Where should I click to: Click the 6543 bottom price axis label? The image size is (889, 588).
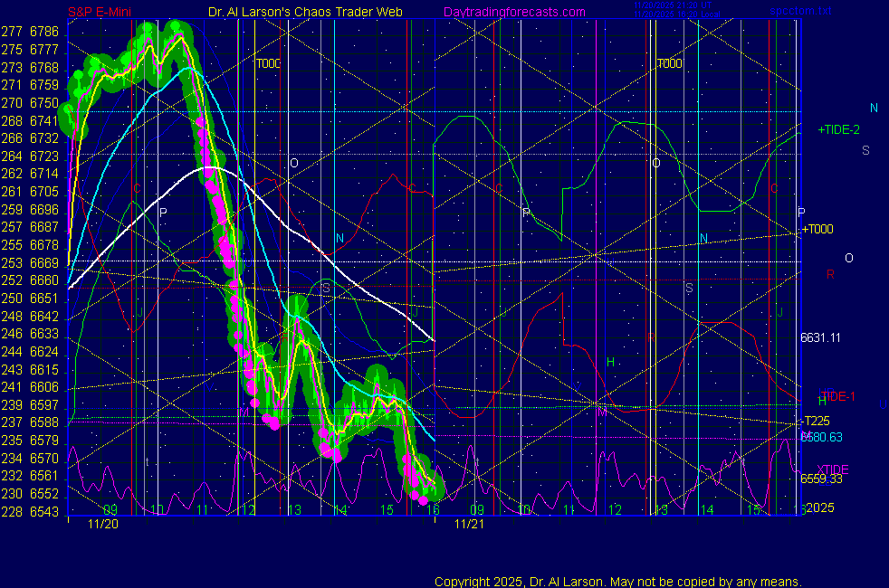pyautogui.click(x=43, y=512)
